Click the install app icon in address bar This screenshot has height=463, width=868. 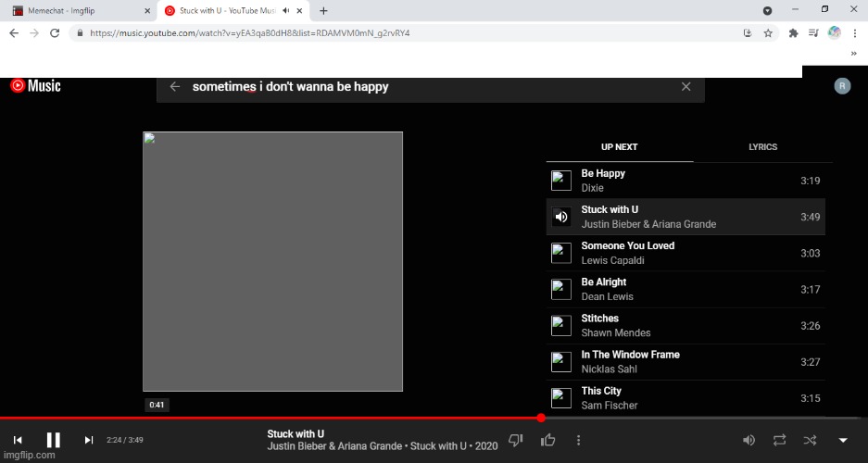point(748,33)
